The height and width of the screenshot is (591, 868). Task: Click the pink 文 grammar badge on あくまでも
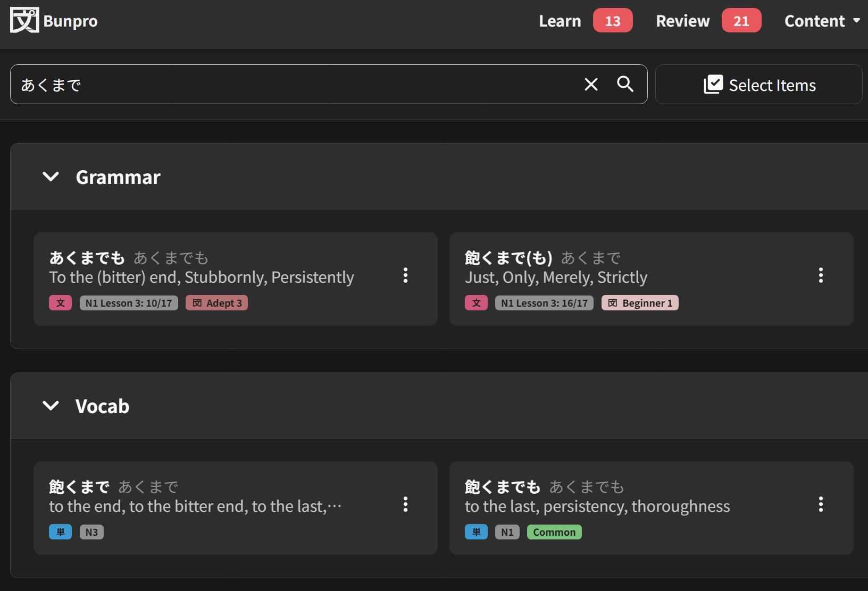tap(61, 303)
